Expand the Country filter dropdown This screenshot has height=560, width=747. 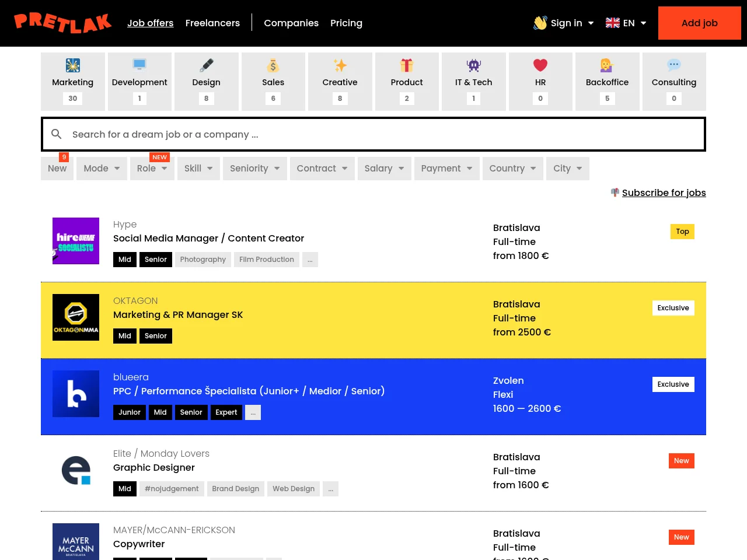pyautogui.click(x=513, y=169)
